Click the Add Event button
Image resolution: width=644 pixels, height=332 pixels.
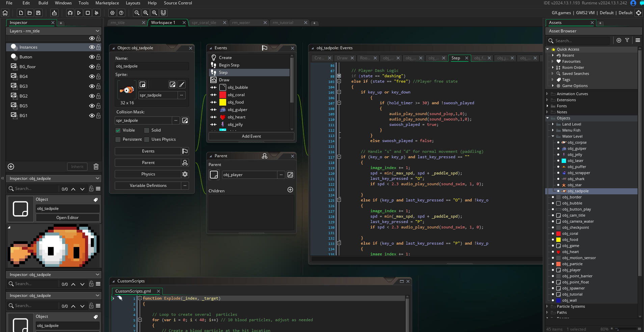[x=251, y=136]
